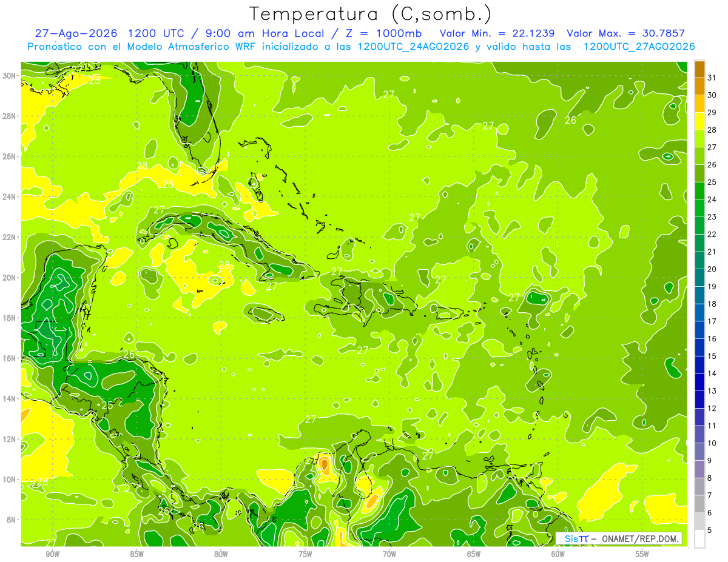Select 'Valor Max. = 30.7857' in header

click(x=625, y=33)
